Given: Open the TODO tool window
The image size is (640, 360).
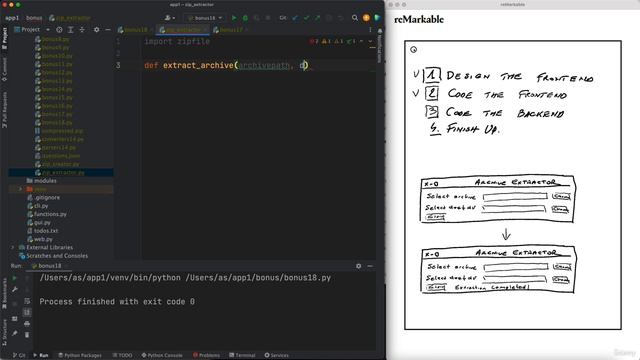Looking at the screenshot, I should tap(122, 356).
